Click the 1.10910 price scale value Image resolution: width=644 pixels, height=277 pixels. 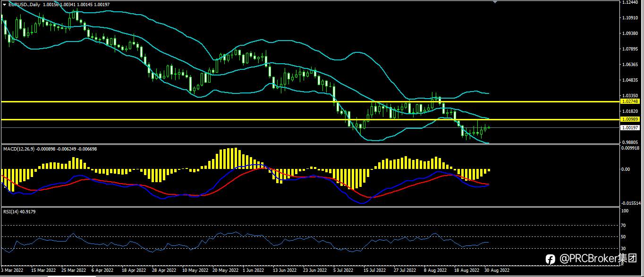coord(631,18)
